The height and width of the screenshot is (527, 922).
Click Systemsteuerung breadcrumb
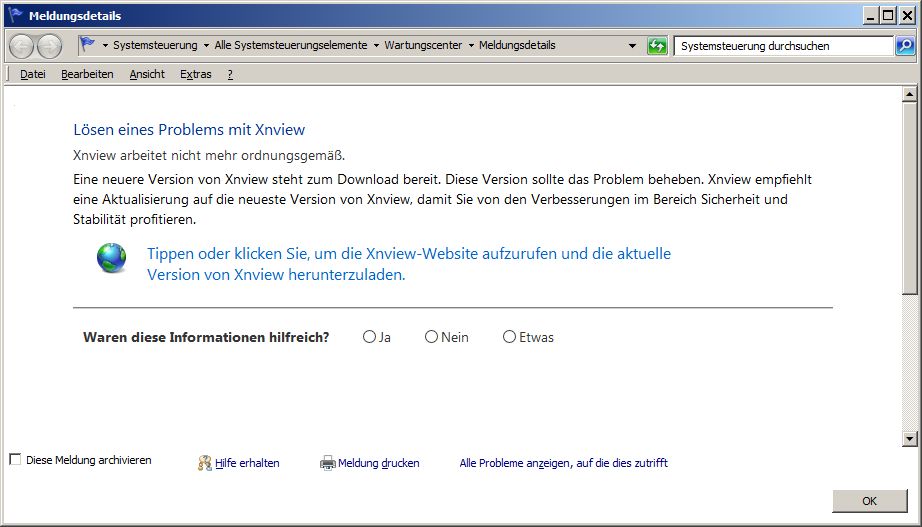click(155, 45)
